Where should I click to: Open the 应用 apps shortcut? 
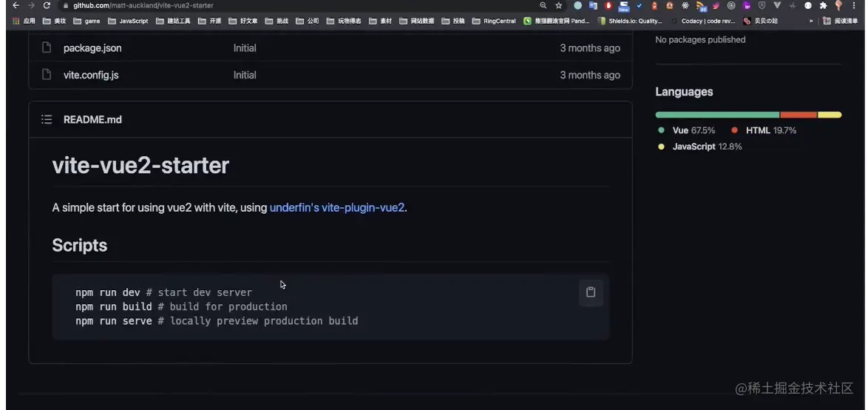[x=23, y=21]
